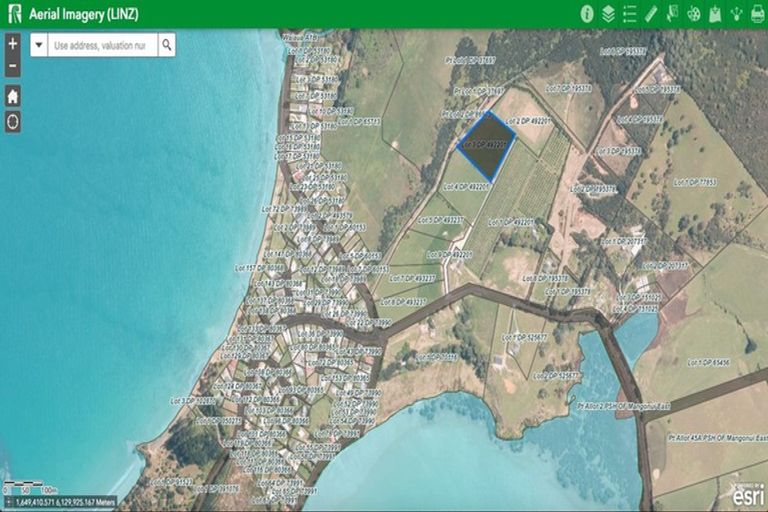This screenshot has height=512, width=768.
Task: Click the coordinate capture icon
Action: click(8, 502)
